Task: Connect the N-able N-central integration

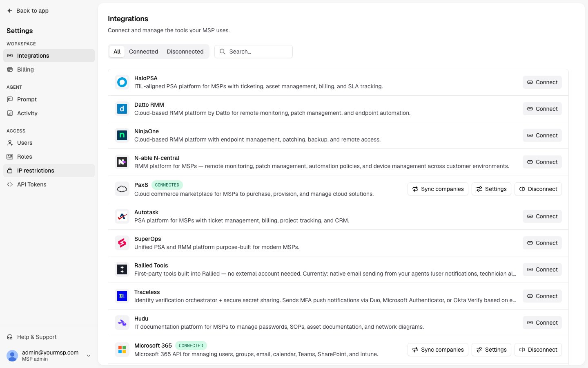Action: pos(542,162)
